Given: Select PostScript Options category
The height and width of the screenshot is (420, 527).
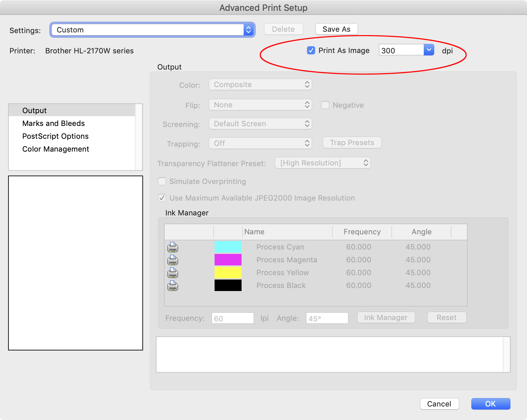Looking at the screenshot, I should [55, 136].
